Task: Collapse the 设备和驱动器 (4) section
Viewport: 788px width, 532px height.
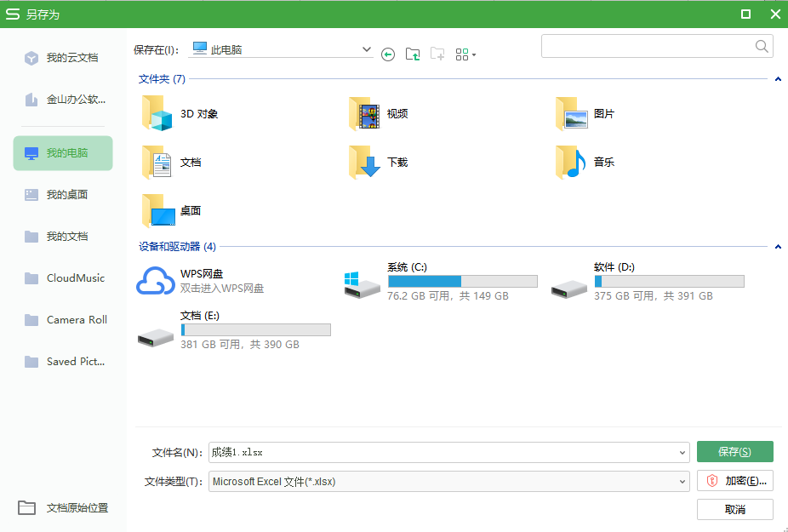Action: (778, 247)
